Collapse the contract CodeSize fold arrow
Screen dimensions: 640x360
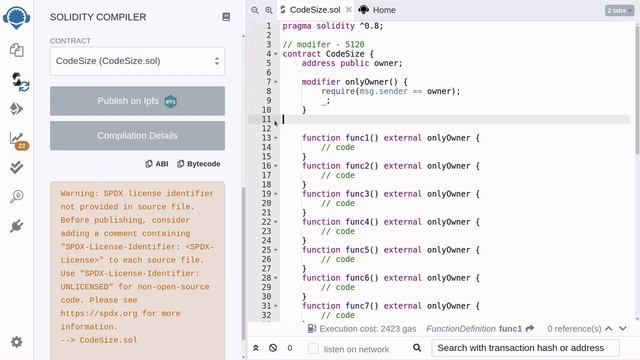click(x=276, y=54)
